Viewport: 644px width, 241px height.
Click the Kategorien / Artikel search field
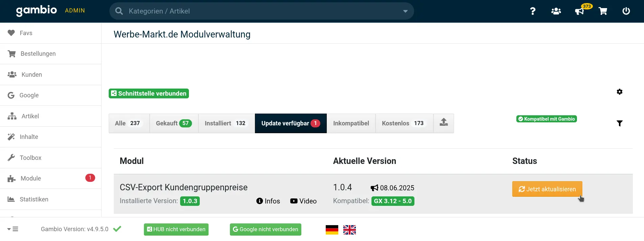[261, 11]
